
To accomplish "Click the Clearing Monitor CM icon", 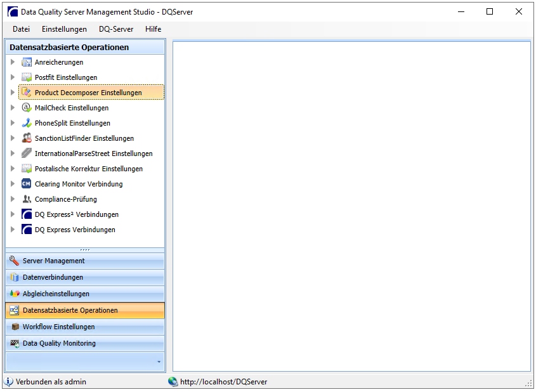I will pyautogui.click(x=26, y=183).
